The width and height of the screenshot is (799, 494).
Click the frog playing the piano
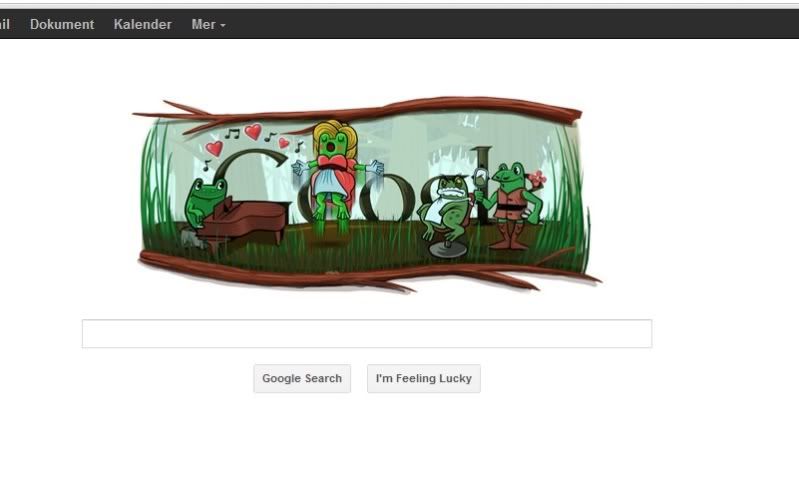(x=204, y=202)
